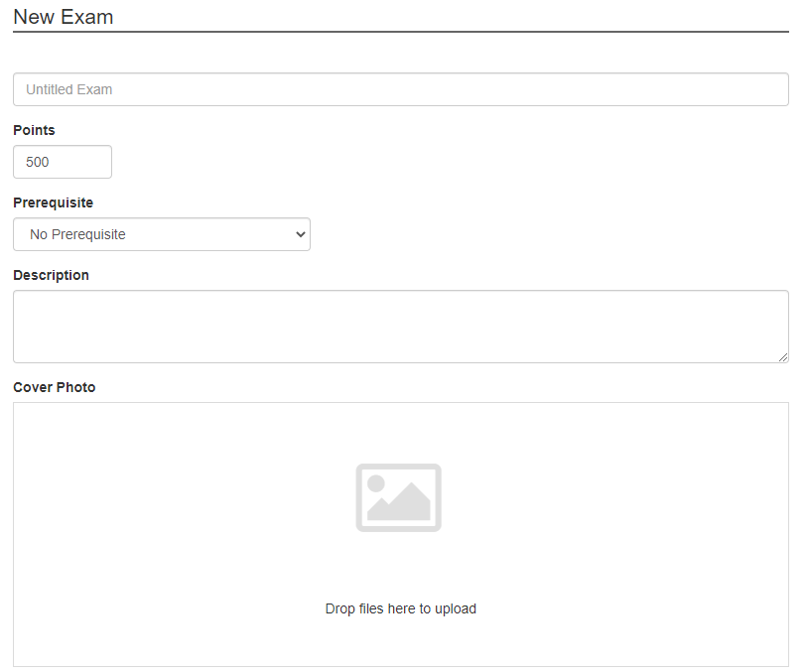Select the 'No Prerequisite' text in dropdown

click(x=77, y=234)
